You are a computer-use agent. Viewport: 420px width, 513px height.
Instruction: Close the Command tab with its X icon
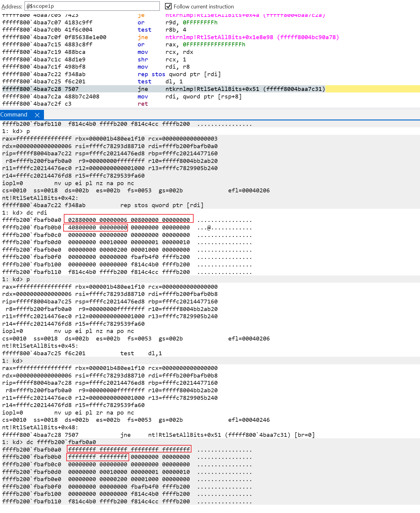tap(37, 115)
